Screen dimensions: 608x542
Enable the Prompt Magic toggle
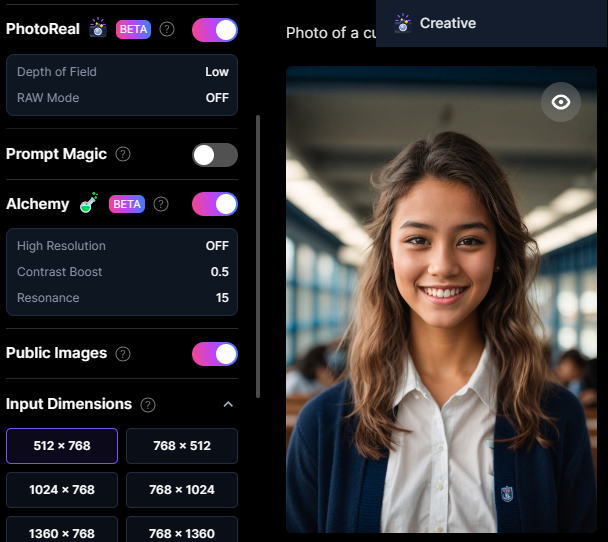click(215, 154)
